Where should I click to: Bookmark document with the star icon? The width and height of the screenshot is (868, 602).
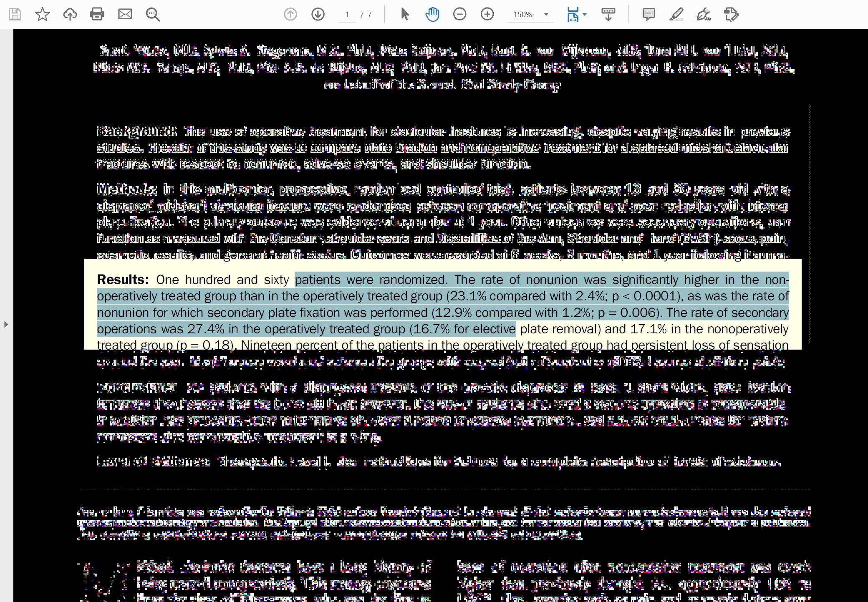click(x=42, y=14)
